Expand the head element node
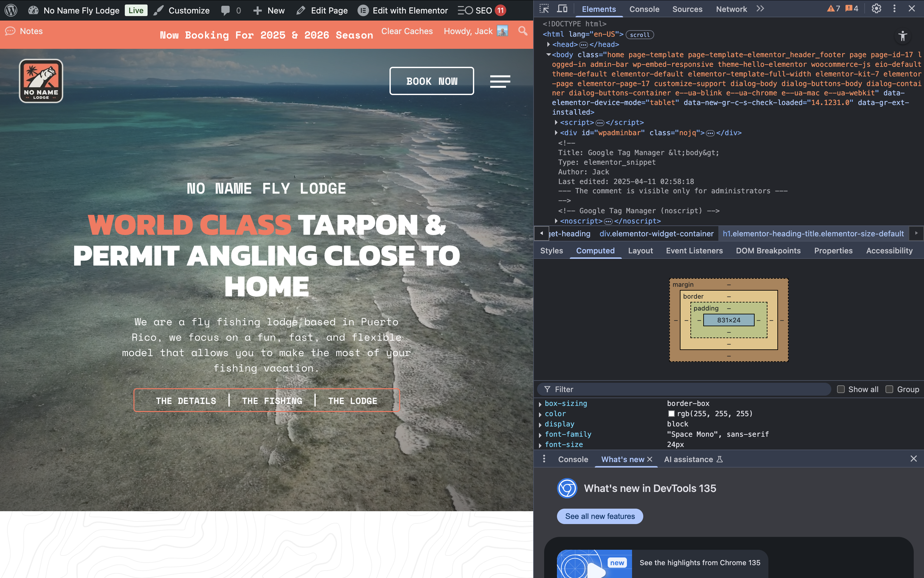The image size is (924, 578). [x=548, y=44]
